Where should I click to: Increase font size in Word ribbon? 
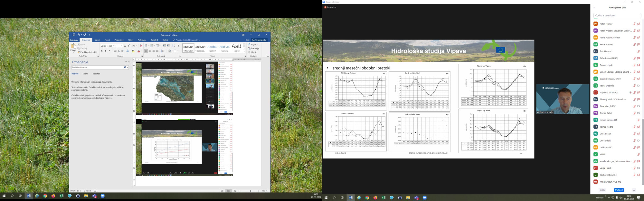pyautogui.click(x=125, y=46)
